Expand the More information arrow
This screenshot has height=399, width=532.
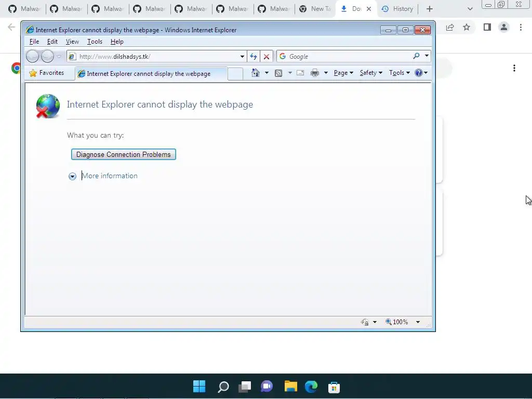pos(72,176)
